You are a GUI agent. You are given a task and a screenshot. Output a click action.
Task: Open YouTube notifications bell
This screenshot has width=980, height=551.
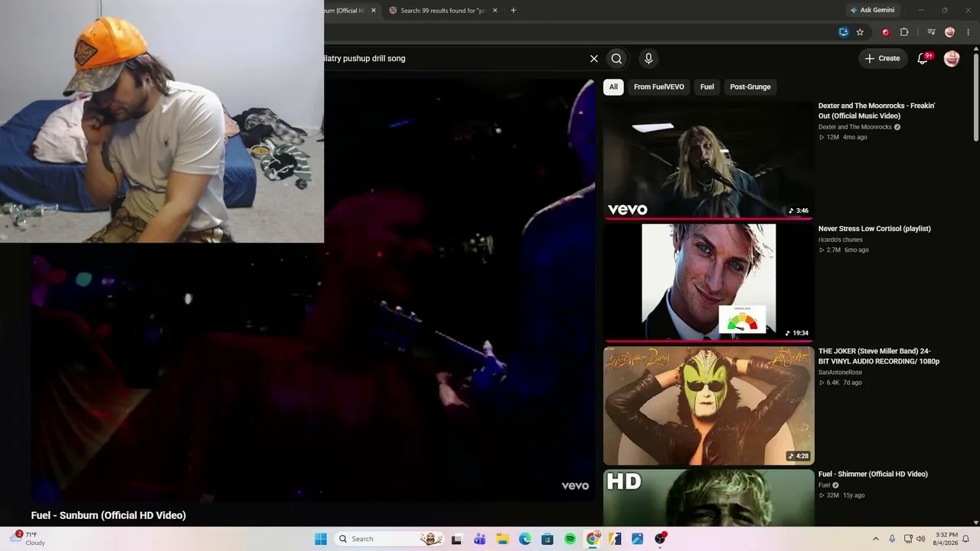(923, 58)
